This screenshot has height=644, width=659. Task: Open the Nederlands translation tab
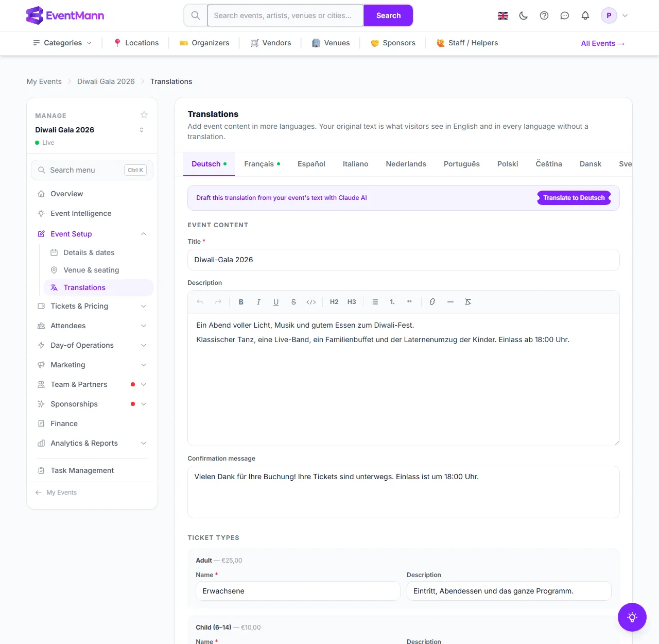pyautogui.click(x=406, y=164)
